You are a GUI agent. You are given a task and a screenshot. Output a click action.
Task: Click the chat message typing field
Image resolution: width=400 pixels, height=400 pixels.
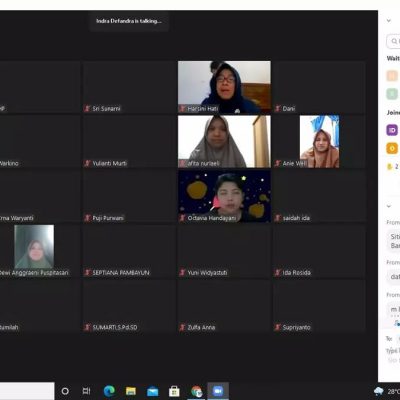point(393,351)
